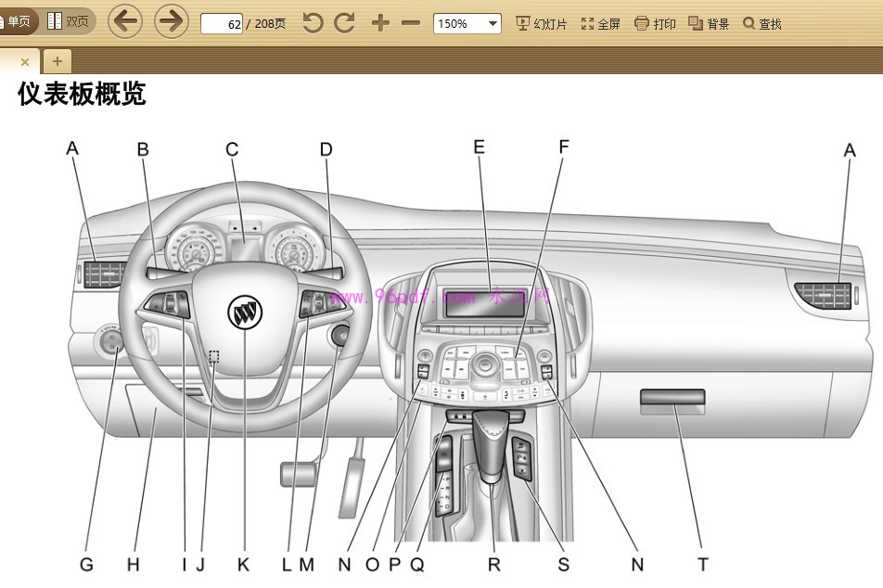Image resolution: width=883 pixels, height=588 pixels.
Task: Start slideshow mode (幻灯片)
Action: click(x=541, y=24)
